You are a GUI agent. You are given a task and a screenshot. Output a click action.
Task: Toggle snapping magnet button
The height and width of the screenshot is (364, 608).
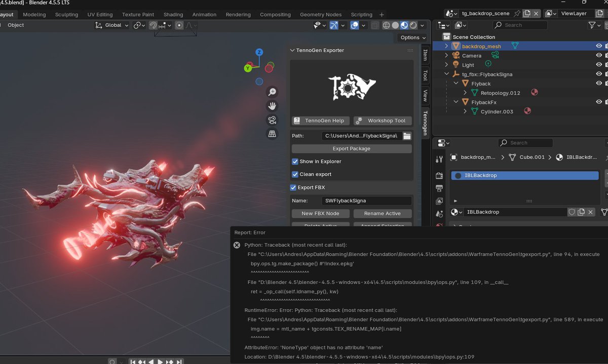(153, 25)
